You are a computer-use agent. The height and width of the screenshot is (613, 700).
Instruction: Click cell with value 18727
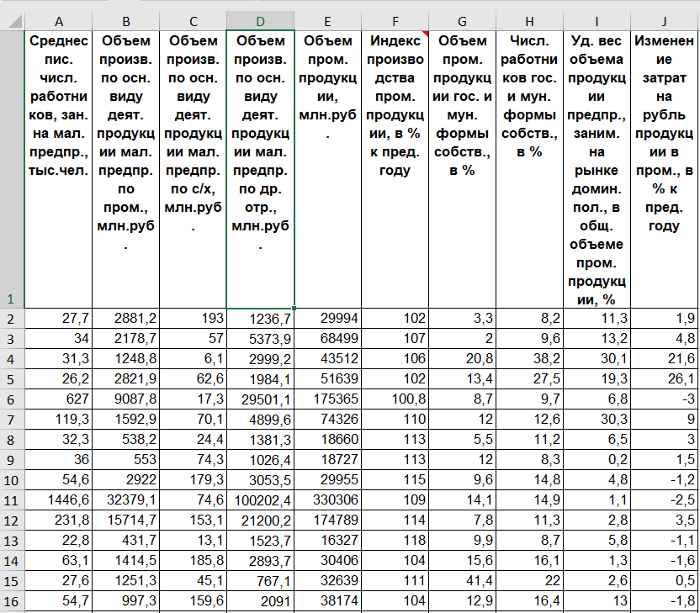[x=327, y=459]
